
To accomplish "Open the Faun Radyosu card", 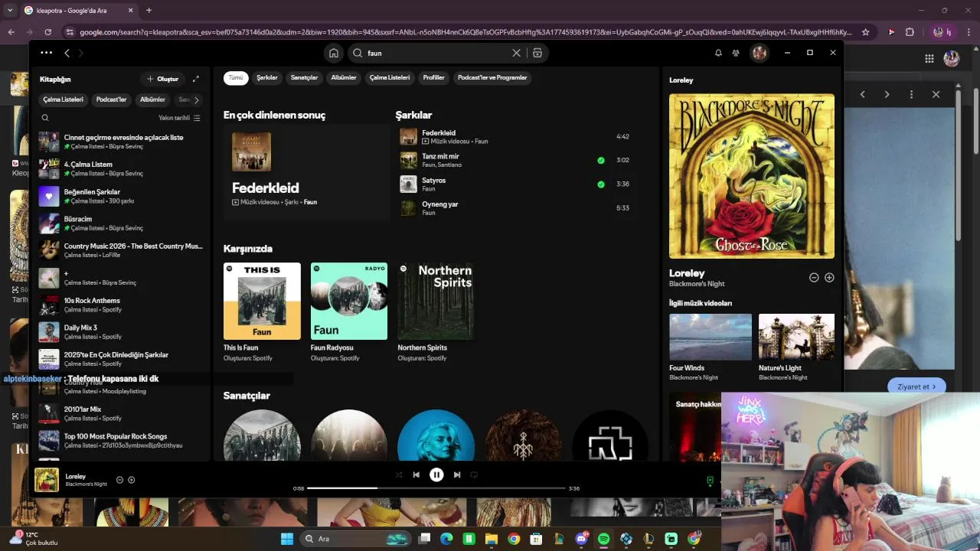I will pos(349,312).
